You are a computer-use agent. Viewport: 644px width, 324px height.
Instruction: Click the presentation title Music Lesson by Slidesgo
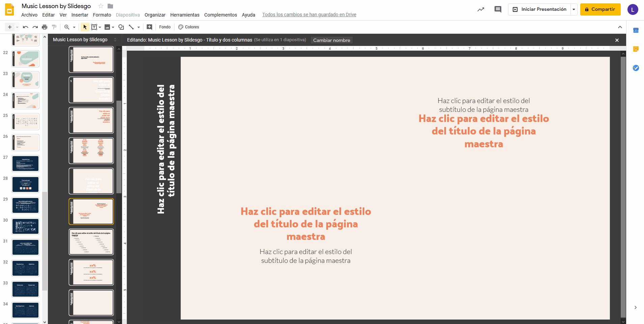[x=56, y=6]
